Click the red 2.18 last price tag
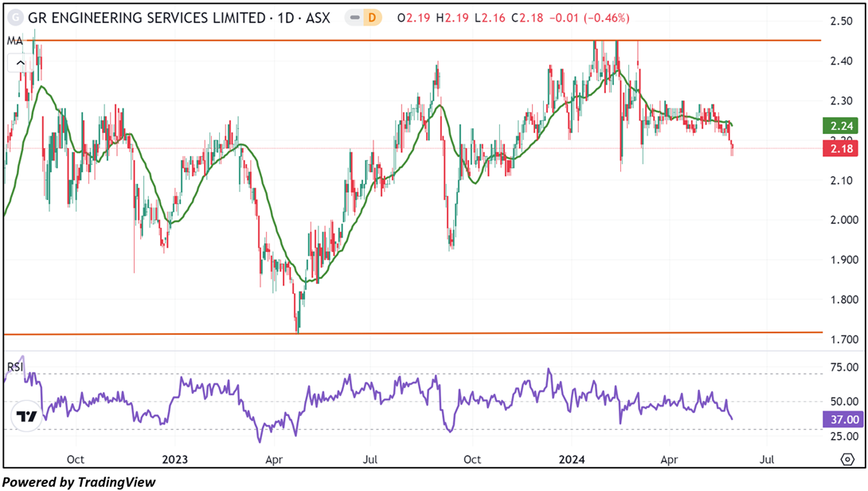The image size is (868, 491). pyautogui.click(x=840, y=148)
